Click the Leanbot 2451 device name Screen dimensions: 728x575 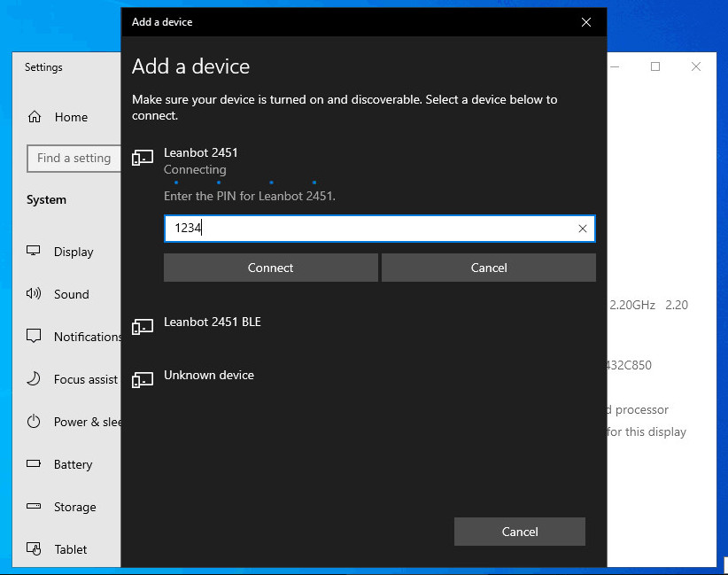click(200, 152)
